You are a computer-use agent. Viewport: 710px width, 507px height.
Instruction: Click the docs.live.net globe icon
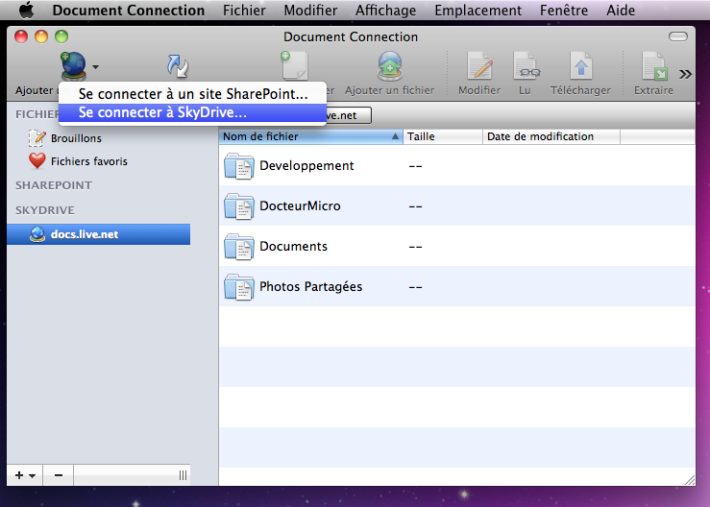click(x=37, y=234)
